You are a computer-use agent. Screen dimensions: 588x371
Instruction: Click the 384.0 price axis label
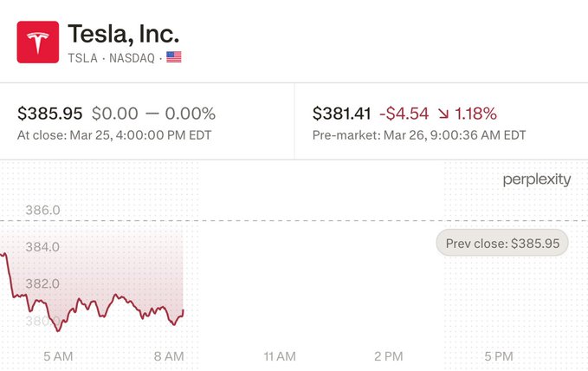click(43, 247)
